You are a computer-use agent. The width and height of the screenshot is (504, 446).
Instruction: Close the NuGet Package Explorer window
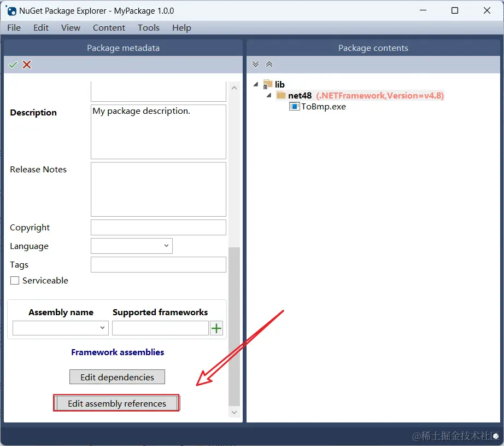click(x=487, y=10)
